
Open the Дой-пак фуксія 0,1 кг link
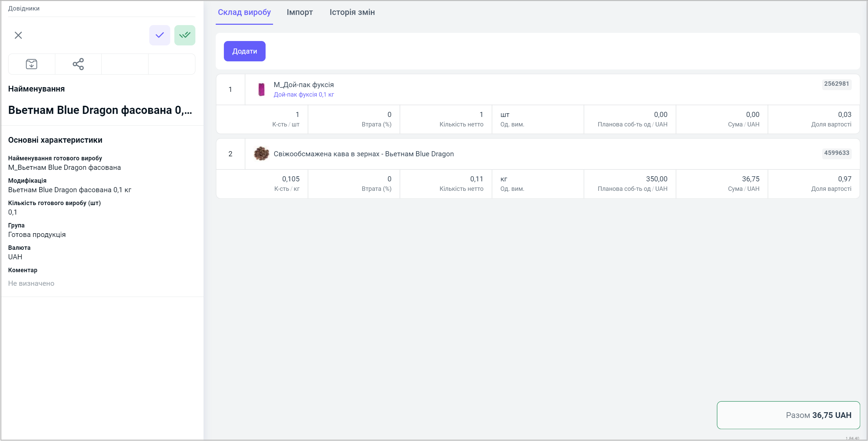point(304,95)
